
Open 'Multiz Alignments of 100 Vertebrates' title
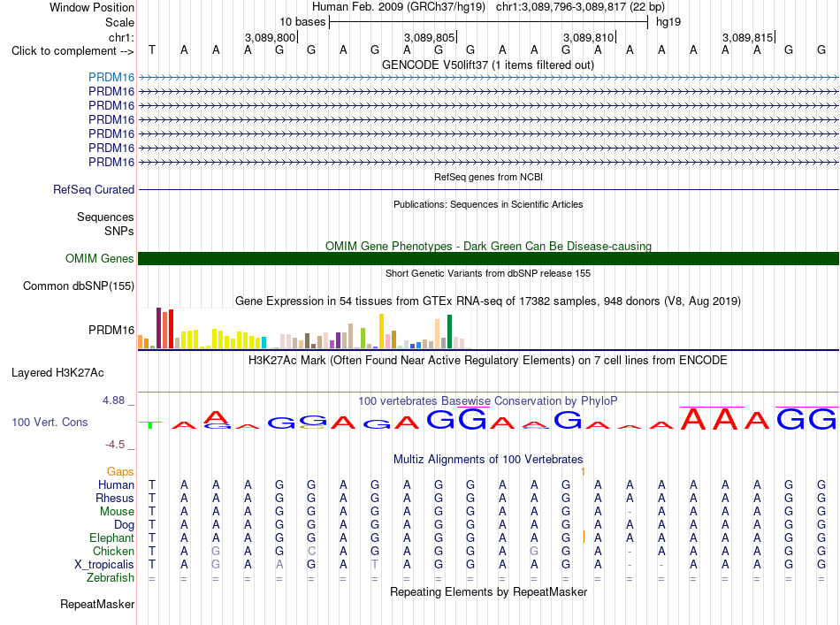point(488,459)
